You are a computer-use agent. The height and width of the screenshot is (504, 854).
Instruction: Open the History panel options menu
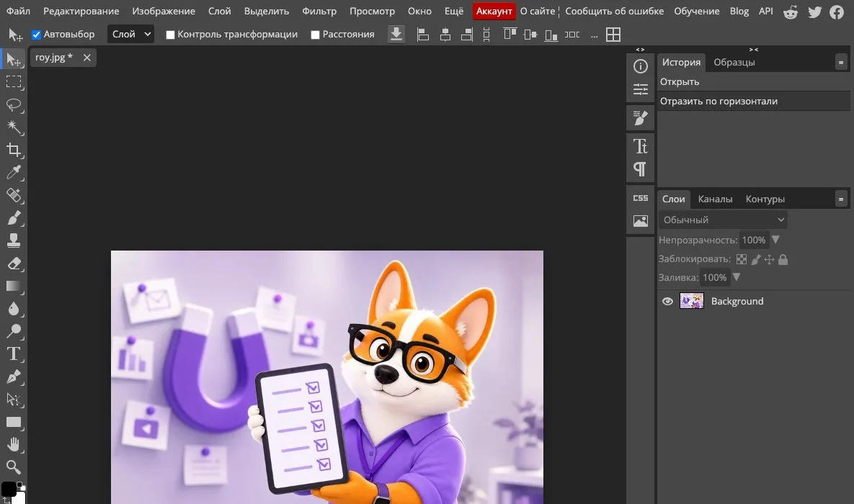(841, 63)
